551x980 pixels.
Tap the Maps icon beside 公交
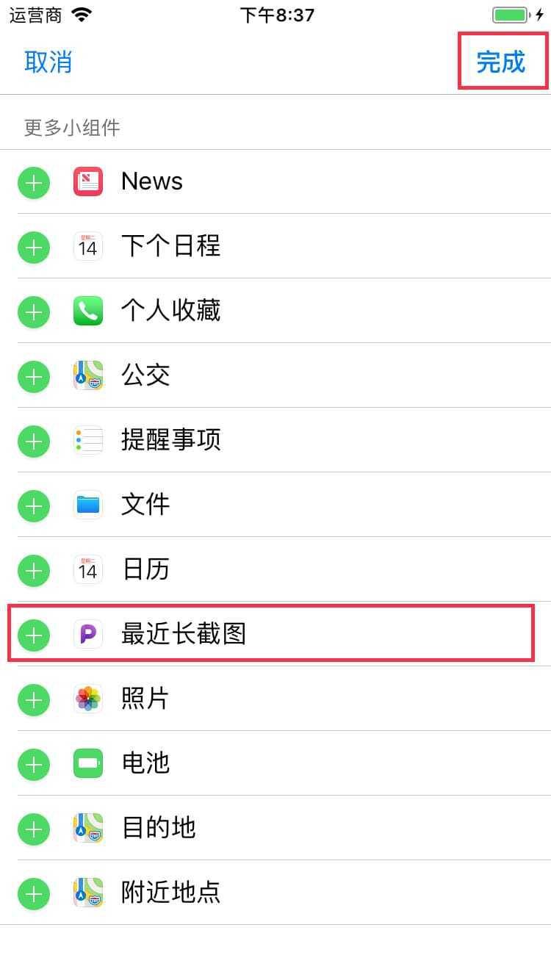[88, 376]
